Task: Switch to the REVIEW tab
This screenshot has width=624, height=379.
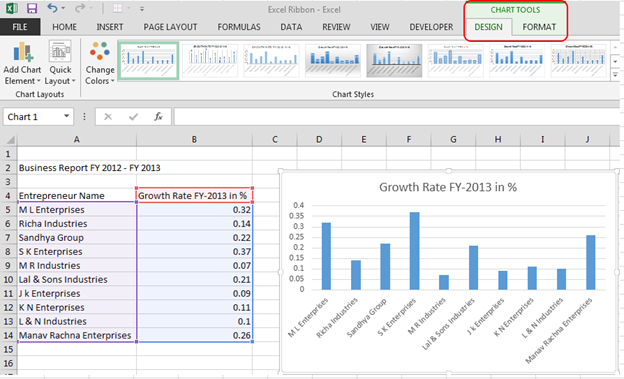Action: coord(336,27)
